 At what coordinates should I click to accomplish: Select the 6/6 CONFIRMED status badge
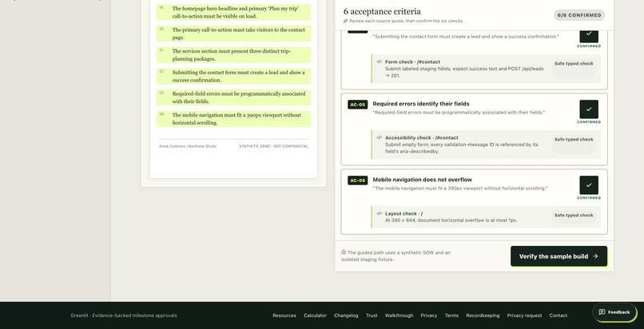(x=579, y=15)
